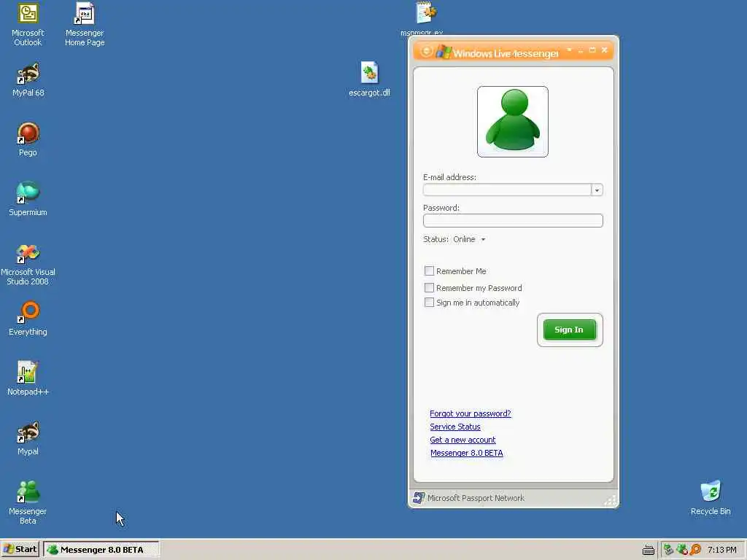Viewport: 747px width, 560px height.
Task: Click Messenger 8.0 BETA taskbar button
Action: click(x=101, y=550)
